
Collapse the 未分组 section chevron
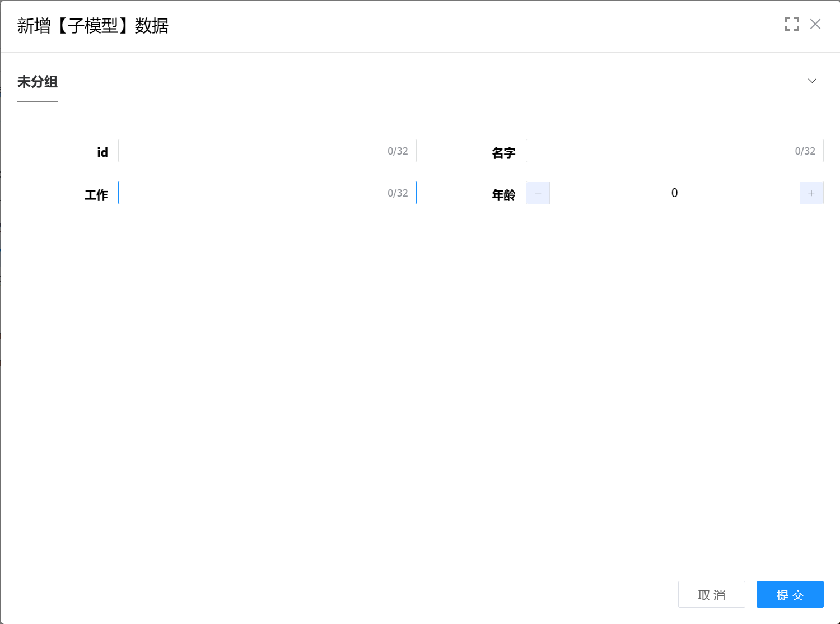click(x=812, y=81)
